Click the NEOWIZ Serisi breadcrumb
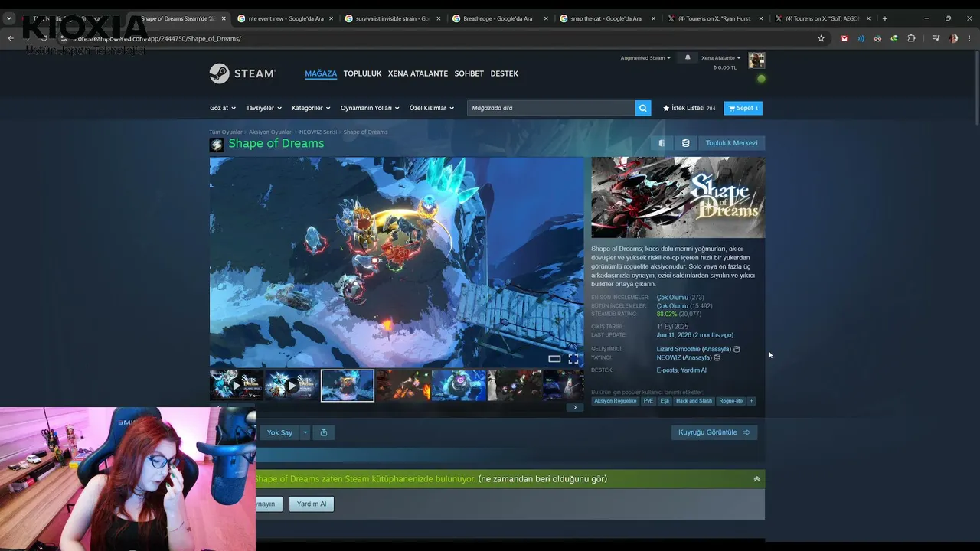This screenshot has height=551, width=980. pyautogui.click(x=318, y=132)
